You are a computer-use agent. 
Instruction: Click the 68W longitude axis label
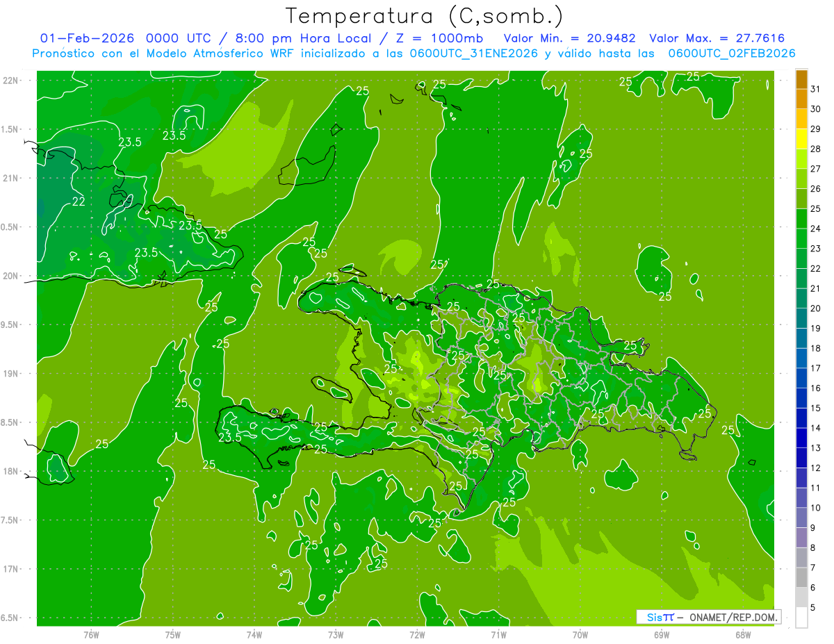(x=743, y=634)
